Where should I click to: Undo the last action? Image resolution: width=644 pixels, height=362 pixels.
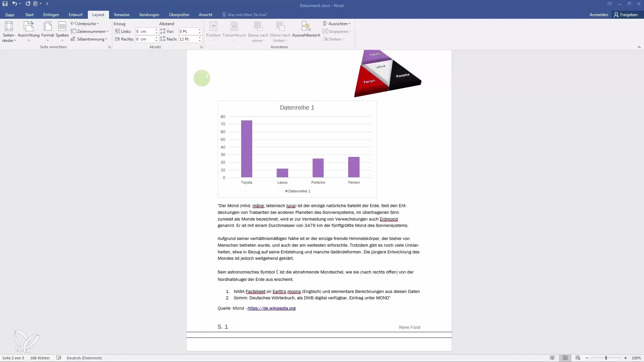click(14, 4)
